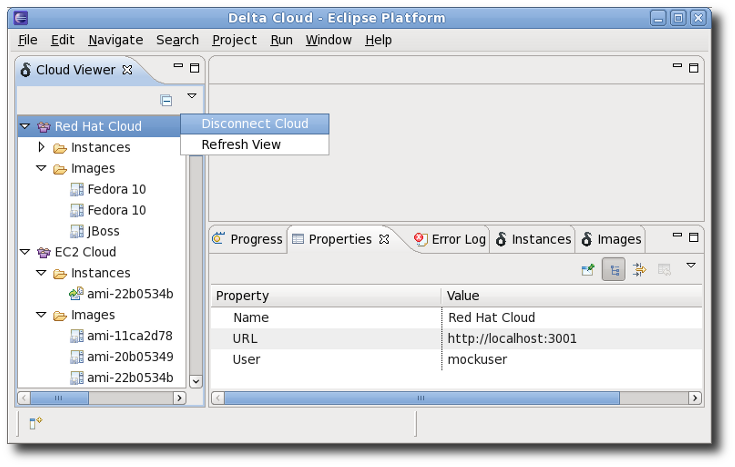Screen dimensions: 735x467
Task: Switch to the Progress tab
Action: pos(247,239)
